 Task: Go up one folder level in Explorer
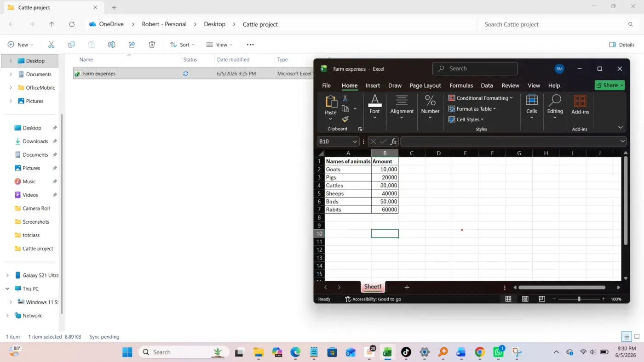52,24
